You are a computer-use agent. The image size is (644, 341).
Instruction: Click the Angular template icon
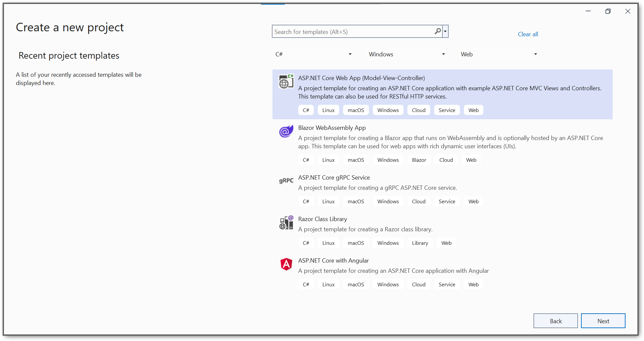point(286,264)
